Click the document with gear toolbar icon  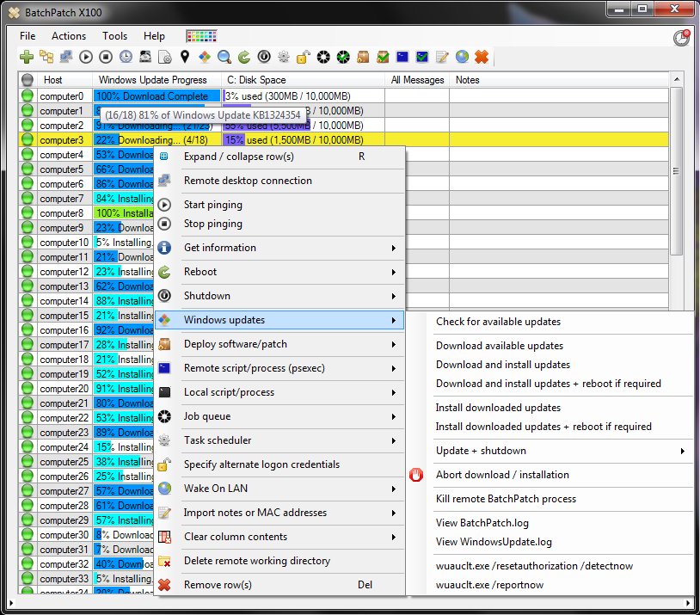click(165, 57)
